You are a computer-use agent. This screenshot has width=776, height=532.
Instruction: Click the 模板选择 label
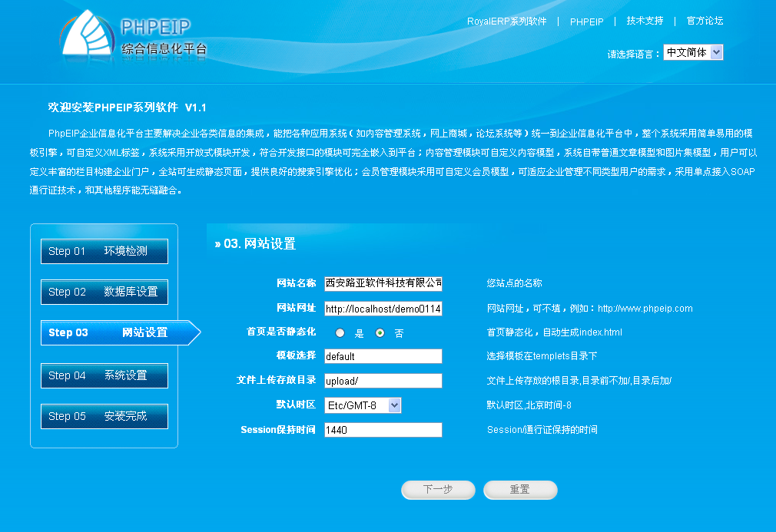pyautogui.click(x=296, y=355)
